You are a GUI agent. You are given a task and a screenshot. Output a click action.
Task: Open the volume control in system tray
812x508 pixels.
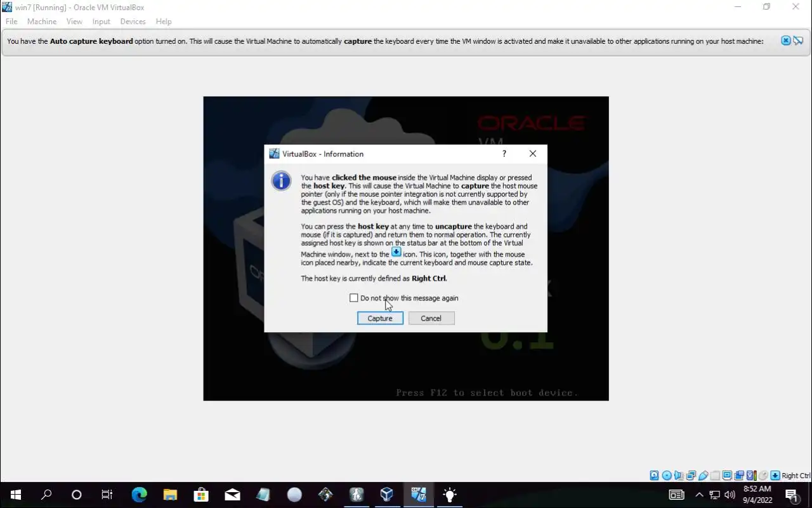click(730, 495)
